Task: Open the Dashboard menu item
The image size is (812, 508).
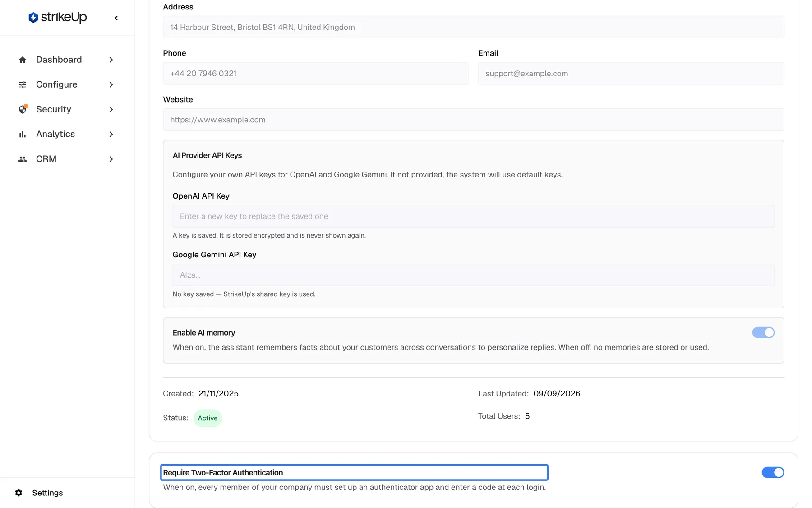Action: tap(67, 60)
